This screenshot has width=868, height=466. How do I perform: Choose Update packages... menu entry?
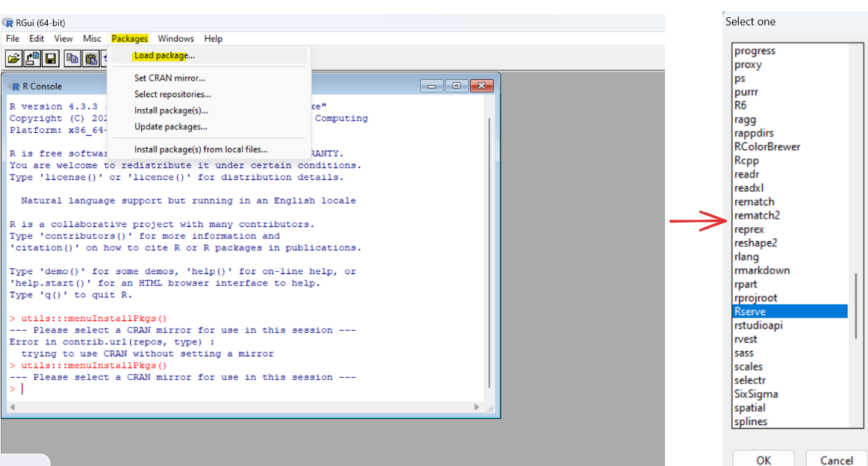[209, 127]
